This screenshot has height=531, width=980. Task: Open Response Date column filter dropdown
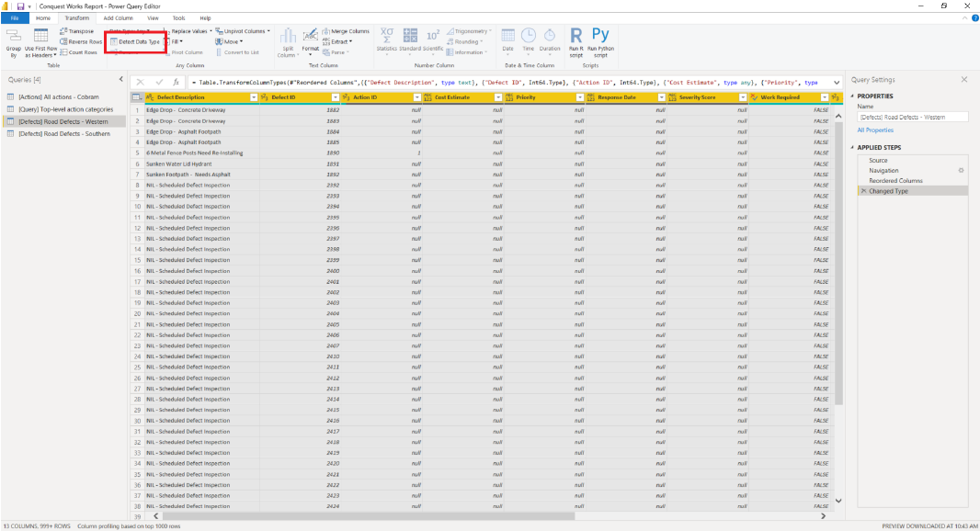[x=661, y=97]
